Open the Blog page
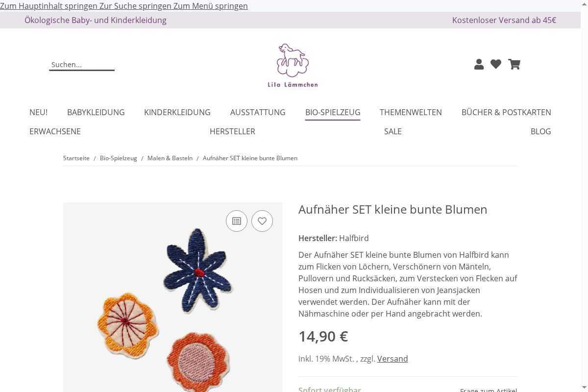Viewport: 588px width, 392px height. (541, 131)
